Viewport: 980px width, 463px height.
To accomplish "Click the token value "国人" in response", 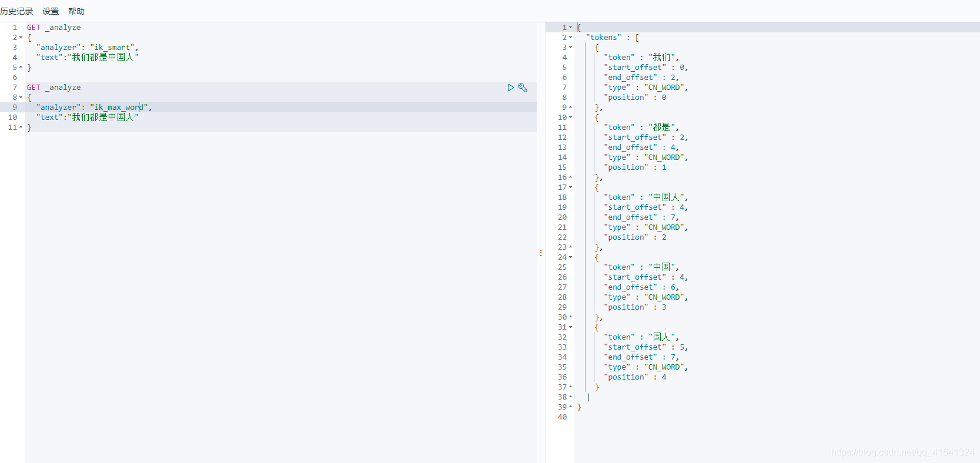I will [663, 337].
